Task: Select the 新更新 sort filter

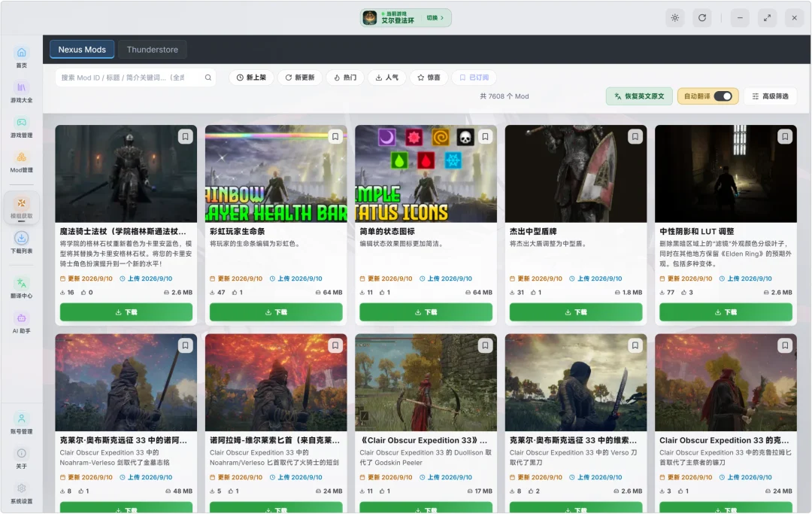Action: [x=299, y=78]
